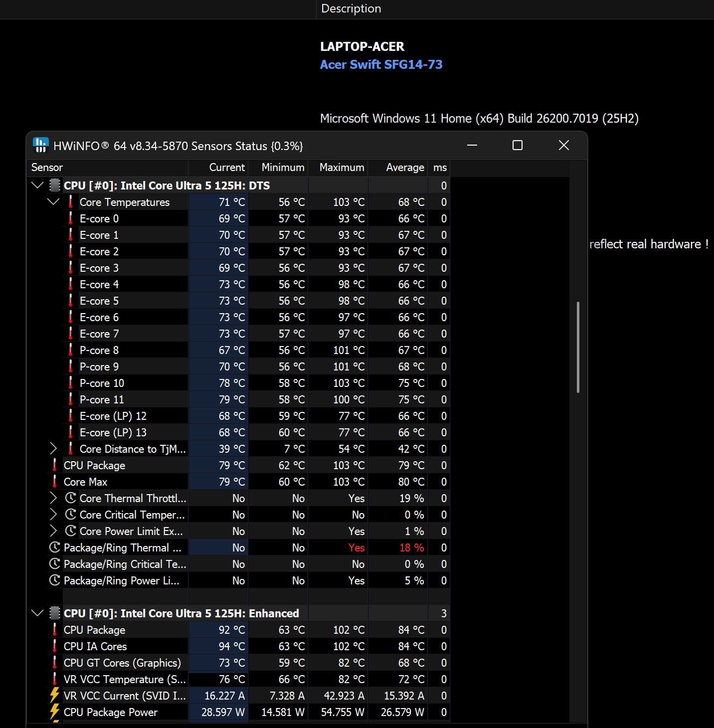Image resolution: width=714 pixels, height=728 pixels.
Task: Click thermometer icon beside Enhanced CPU Package
Action: (x=54, y=630)
